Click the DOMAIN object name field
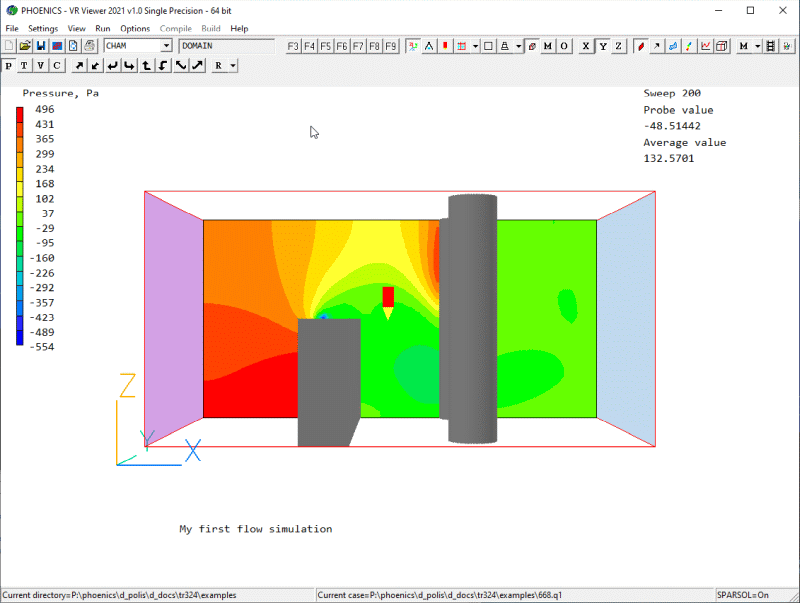Screen dimensions: 800x603 tap(226, 46)
